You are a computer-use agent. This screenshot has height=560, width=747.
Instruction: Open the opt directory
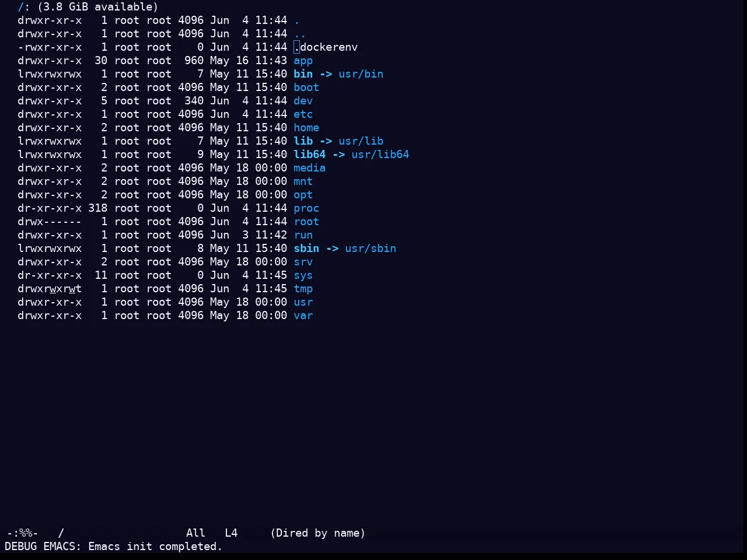303,195
